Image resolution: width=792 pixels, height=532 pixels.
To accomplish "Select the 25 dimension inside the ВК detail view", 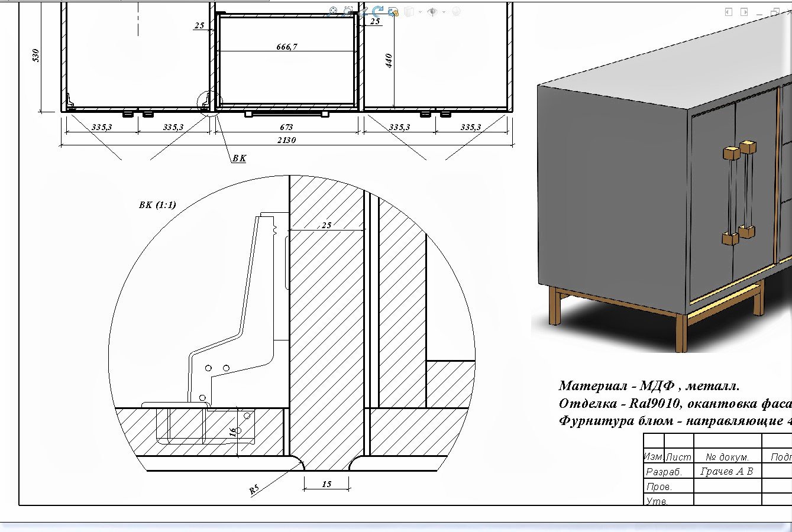I will [x=327, y=225].
